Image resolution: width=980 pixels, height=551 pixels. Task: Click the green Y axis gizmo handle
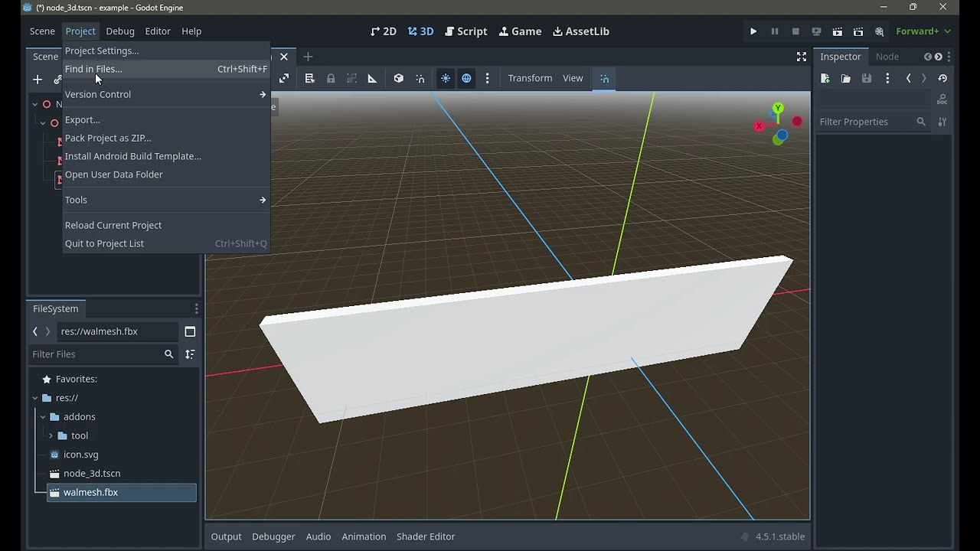[778, 108]
